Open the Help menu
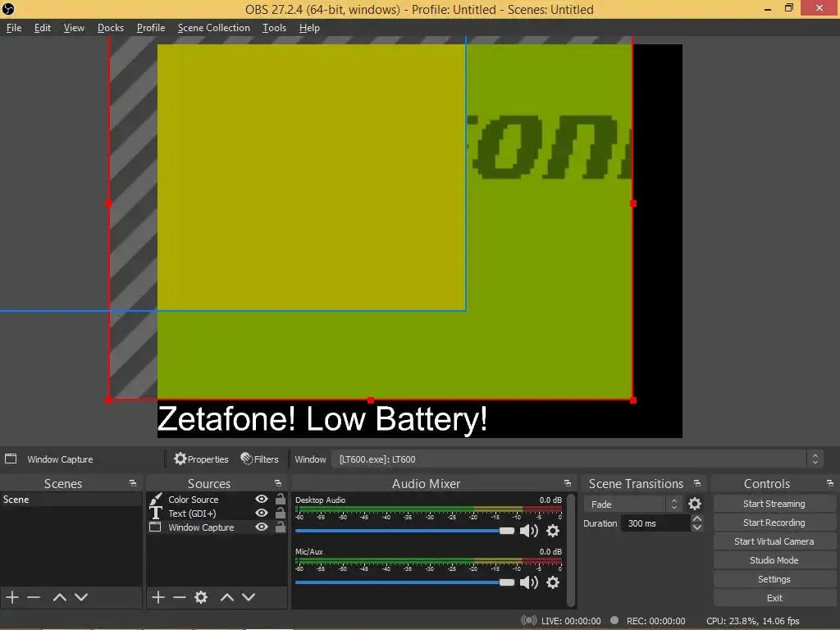The width and height of the screenshot is (840, 630). 309,28
